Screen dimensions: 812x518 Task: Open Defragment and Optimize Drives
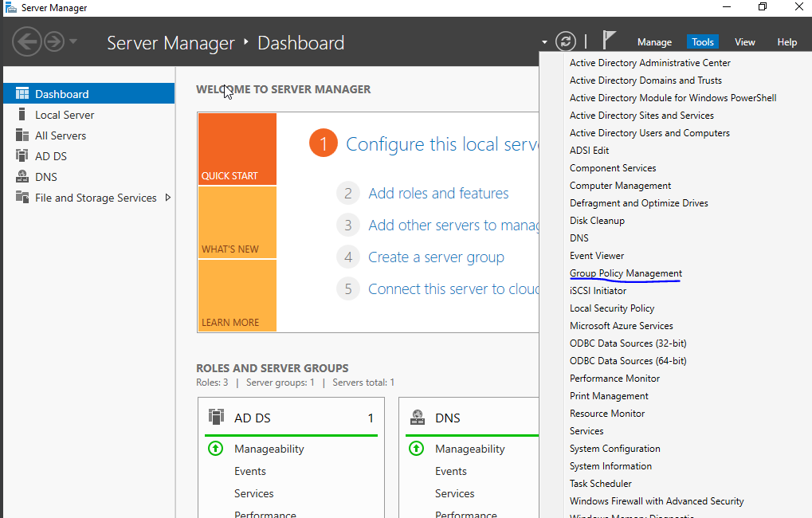[638, 203]
